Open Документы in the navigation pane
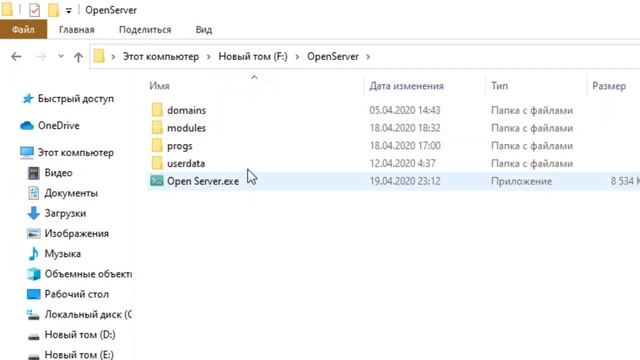This screenshot has width=640, height=360. pos(71,193)
